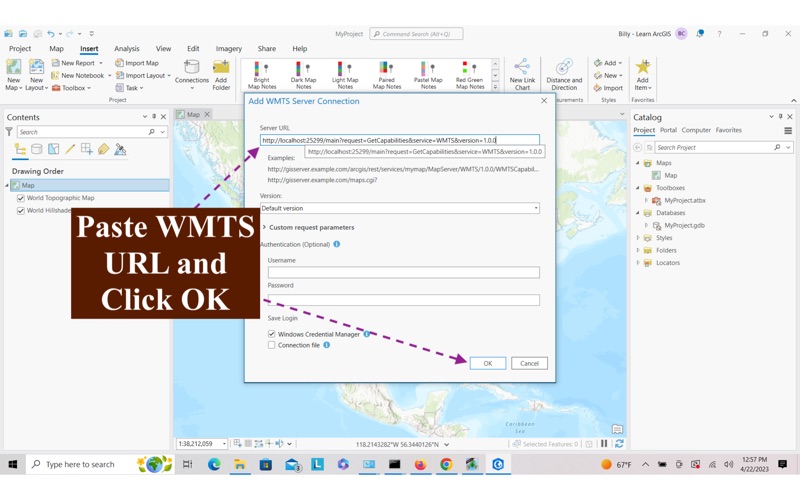The height and width of the screenshot is (500, 800).
Task: Click the New Map icon
Action: click(13, 67)
